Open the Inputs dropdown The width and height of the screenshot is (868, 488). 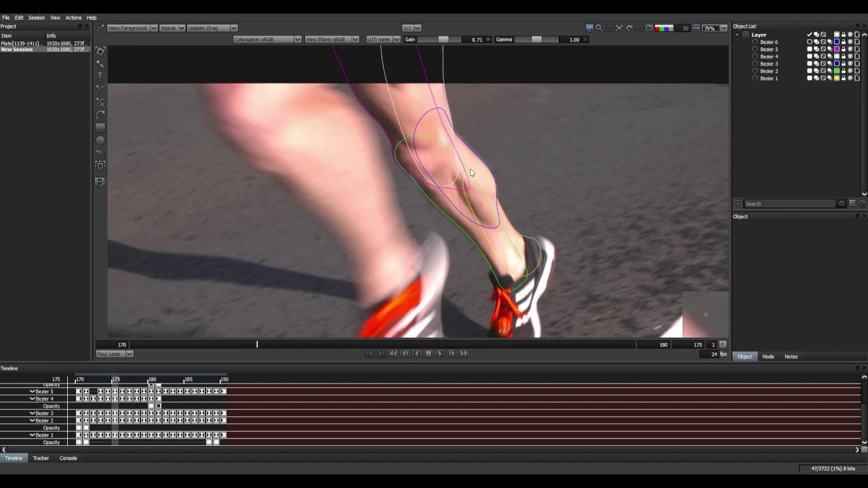172,28
